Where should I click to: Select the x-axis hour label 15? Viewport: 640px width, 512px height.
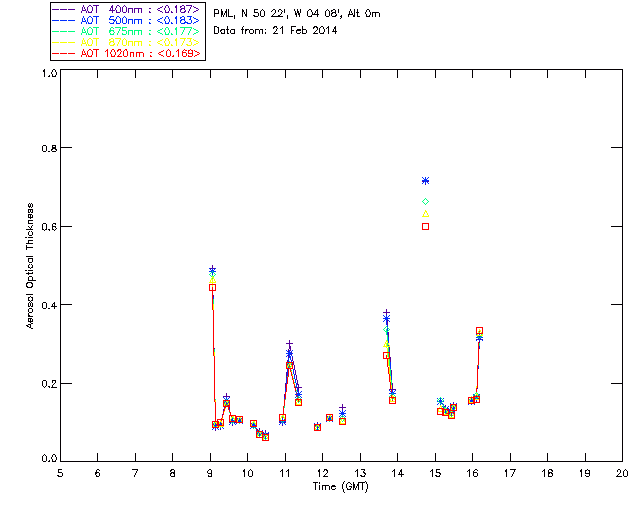coord(435,473)
